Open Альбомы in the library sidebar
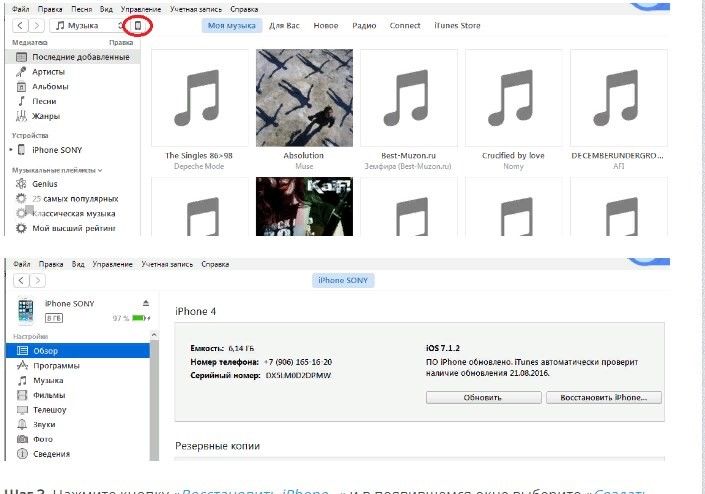705x494 pixels. (50, 86)
